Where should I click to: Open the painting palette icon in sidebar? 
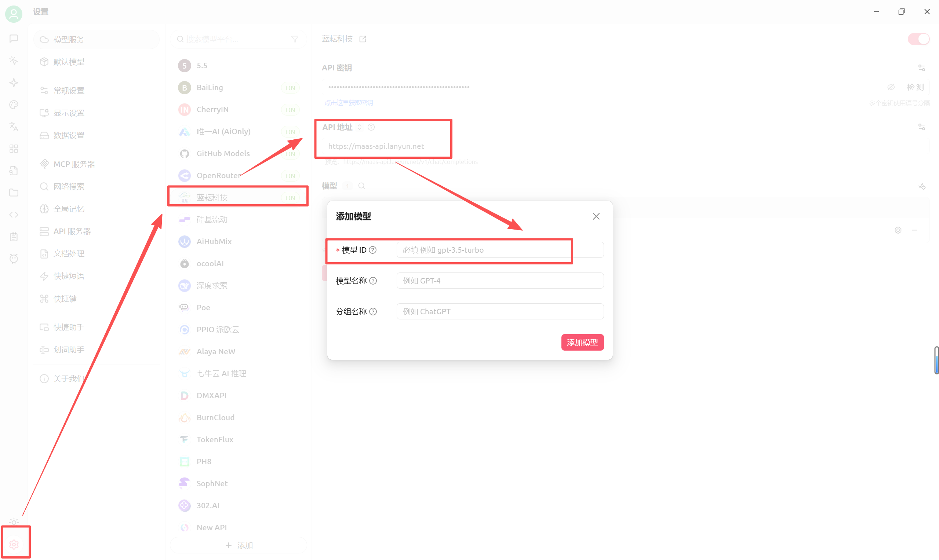point(14,105)
